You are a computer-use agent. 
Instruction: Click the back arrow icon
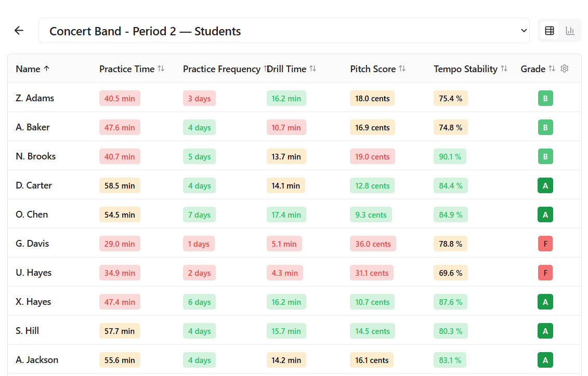(x=19, y=31)
